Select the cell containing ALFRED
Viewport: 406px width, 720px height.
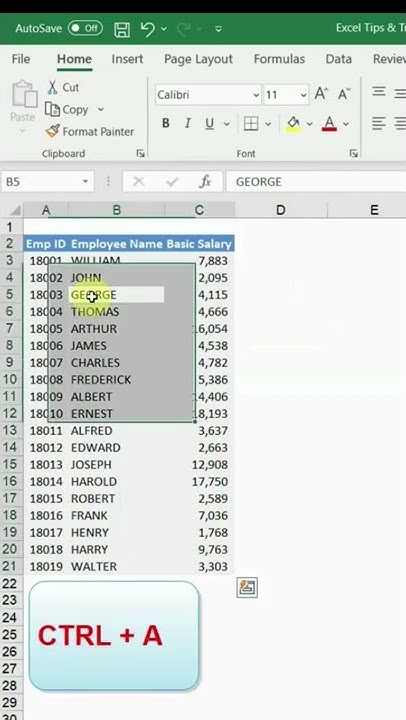(x=117, y=431)
